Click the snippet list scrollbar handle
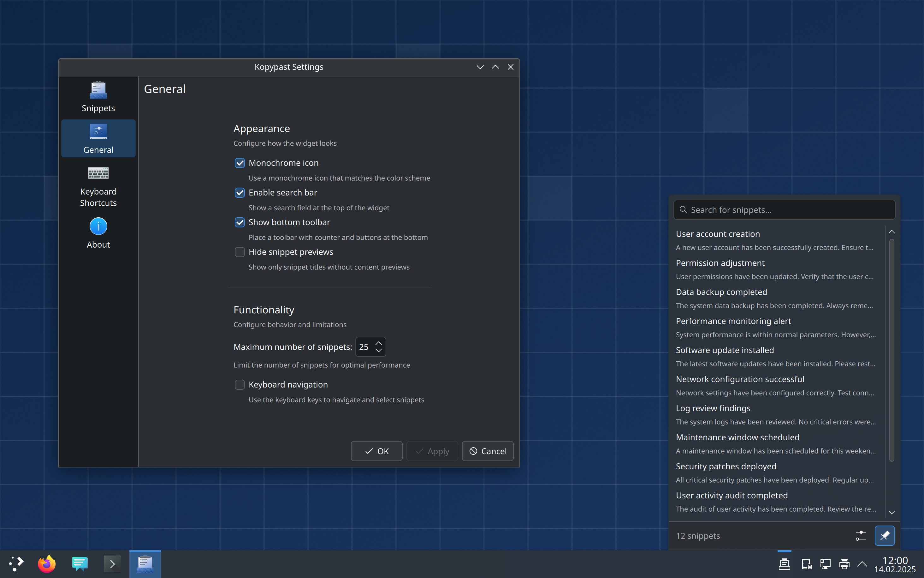The image size is (924, 578). [891, 350]
